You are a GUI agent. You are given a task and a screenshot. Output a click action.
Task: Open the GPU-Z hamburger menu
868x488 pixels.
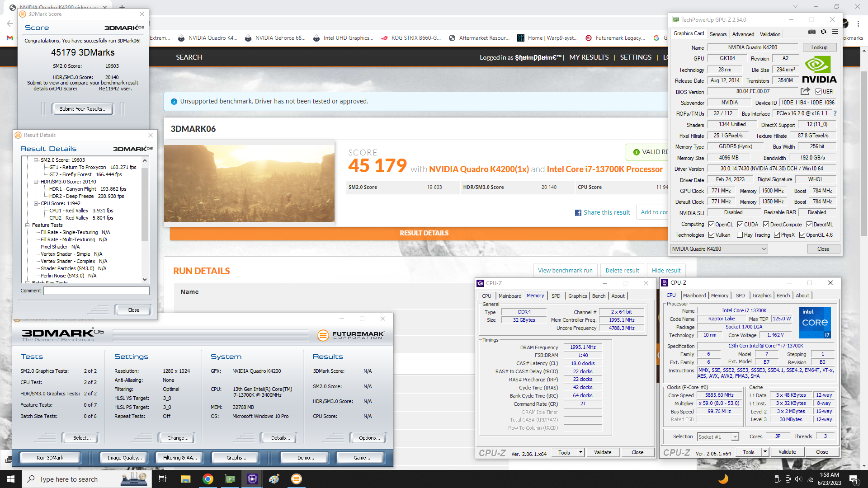(x=835, y=32)
